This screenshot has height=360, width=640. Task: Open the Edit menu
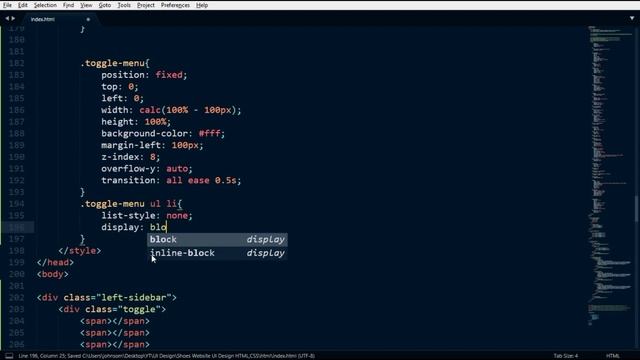pyautogui.click(x=22, y=5)
